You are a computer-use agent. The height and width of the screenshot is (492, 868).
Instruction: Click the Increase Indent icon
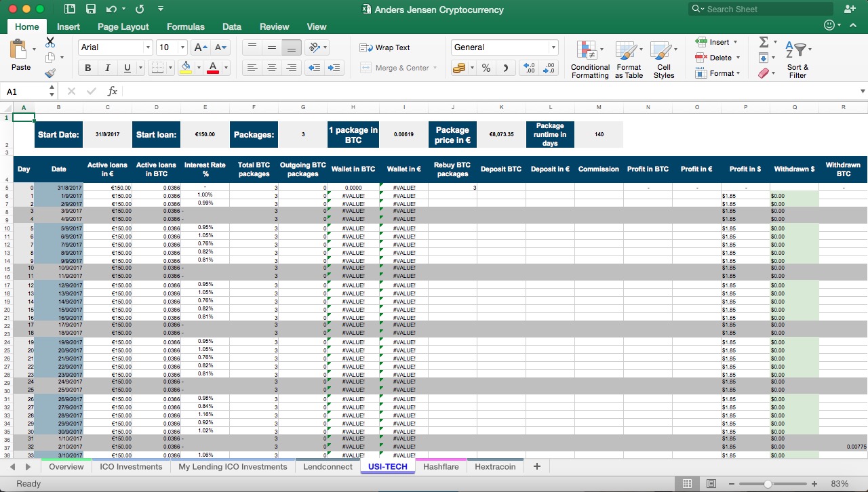point(334,68)
